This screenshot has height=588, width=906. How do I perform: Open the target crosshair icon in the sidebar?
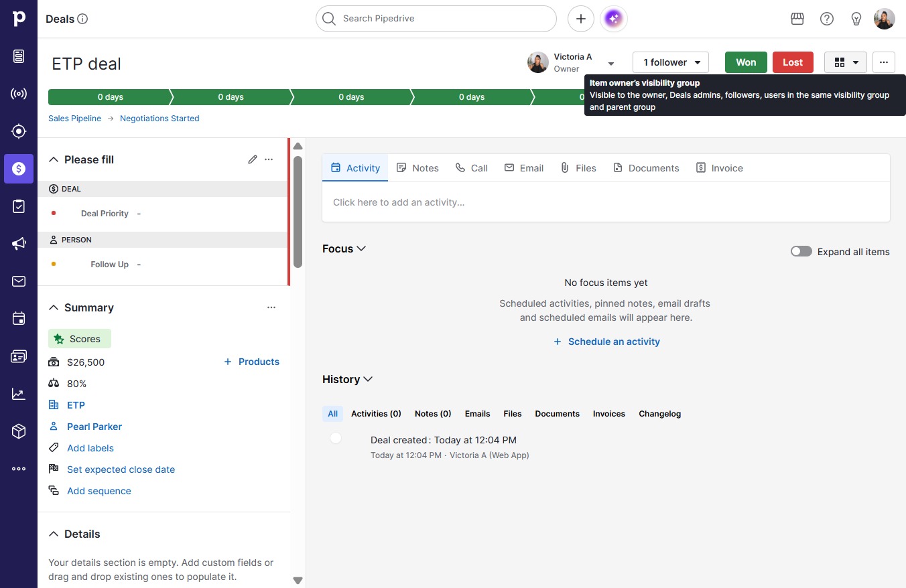click(x=19, y=131)
